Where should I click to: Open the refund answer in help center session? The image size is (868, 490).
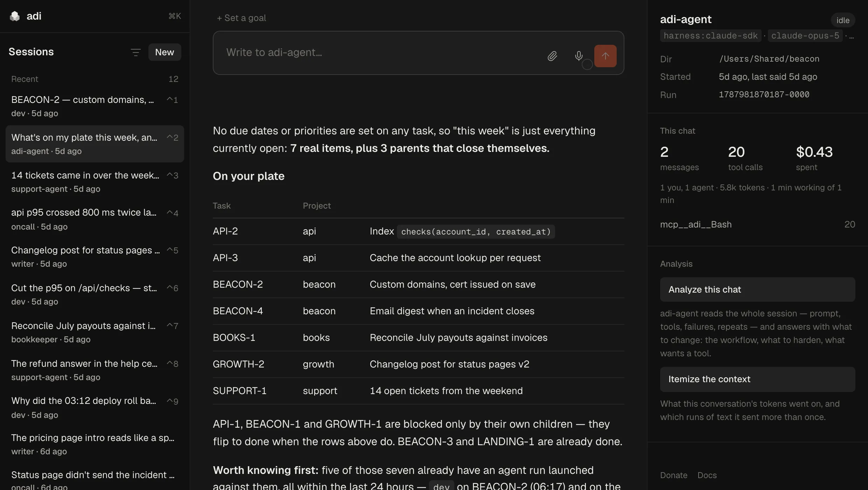coord(95,370)
